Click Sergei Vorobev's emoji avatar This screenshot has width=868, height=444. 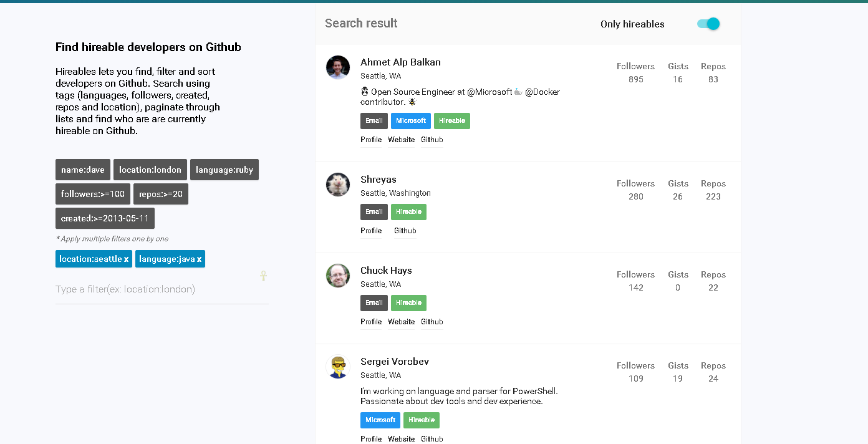click(337, 367)
